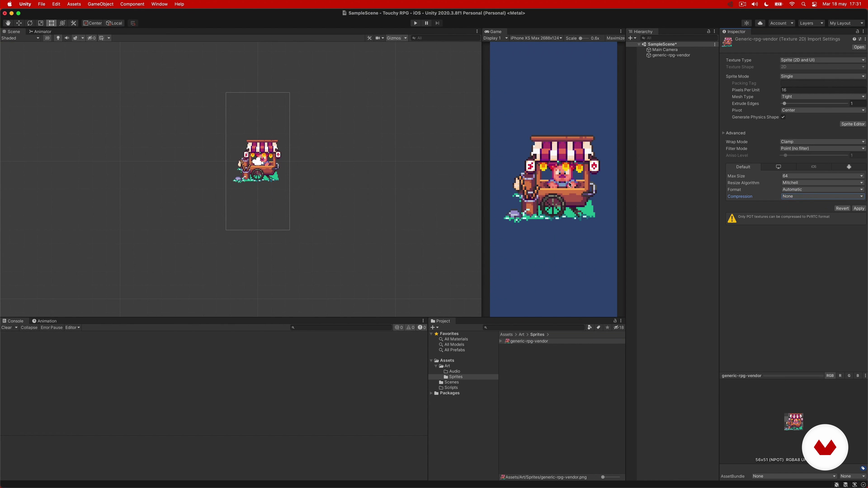This screenshot has height=488, width=868.
Task: Select generic-rpg-vendor object in Hierarchy
Action: coord(671,55)
